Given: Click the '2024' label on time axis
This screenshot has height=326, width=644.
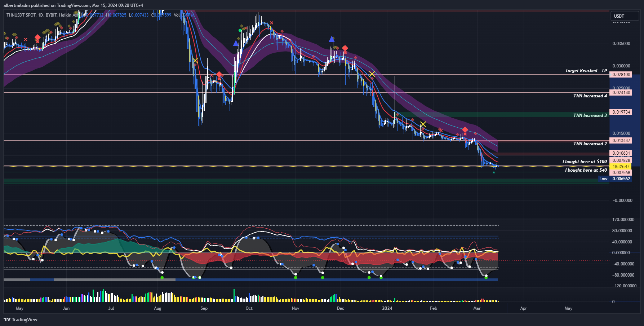Looking at the screenshot, I should (387, 308).
